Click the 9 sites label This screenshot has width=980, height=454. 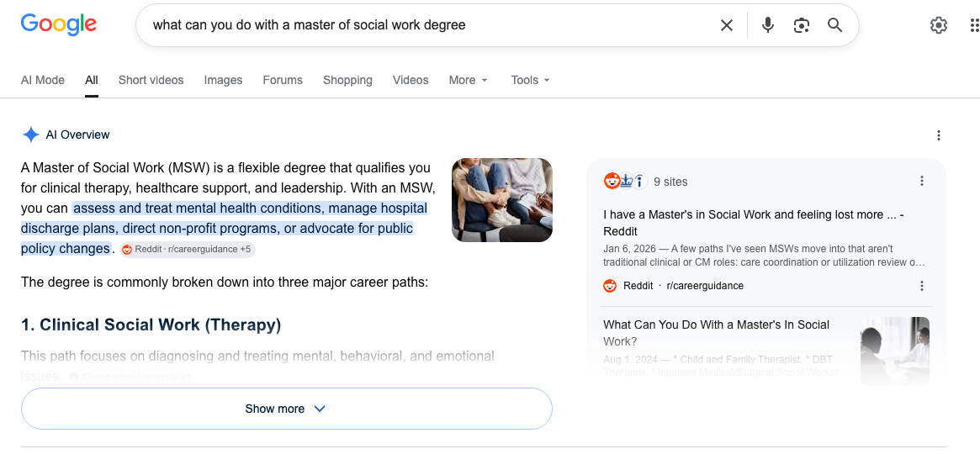(x=670, y=182)
